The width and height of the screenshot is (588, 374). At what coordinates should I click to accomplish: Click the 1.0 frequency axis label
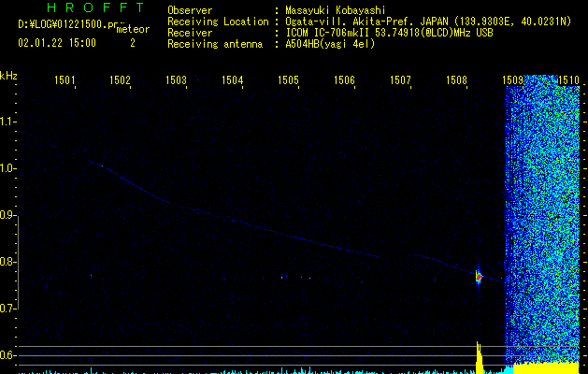(7, 168)
